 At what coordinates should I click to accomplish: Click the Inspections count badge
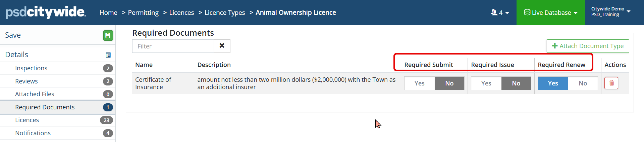coord(108,68)
